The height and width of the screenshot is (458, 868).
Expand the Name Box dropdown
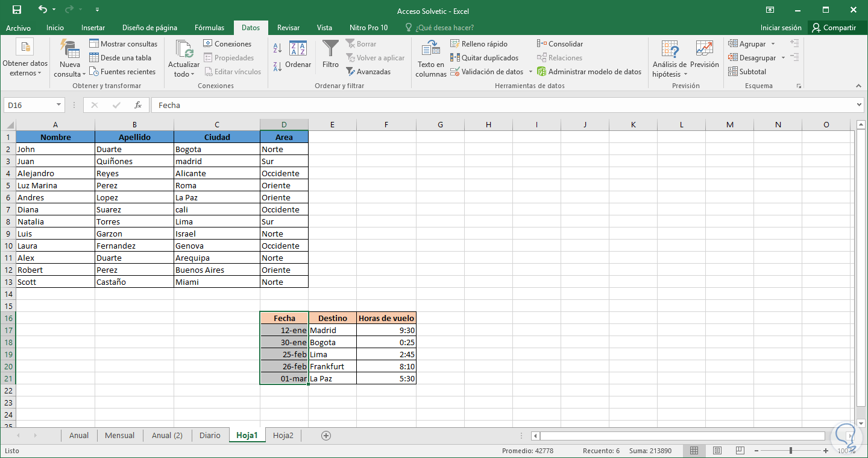click(58, 105)
